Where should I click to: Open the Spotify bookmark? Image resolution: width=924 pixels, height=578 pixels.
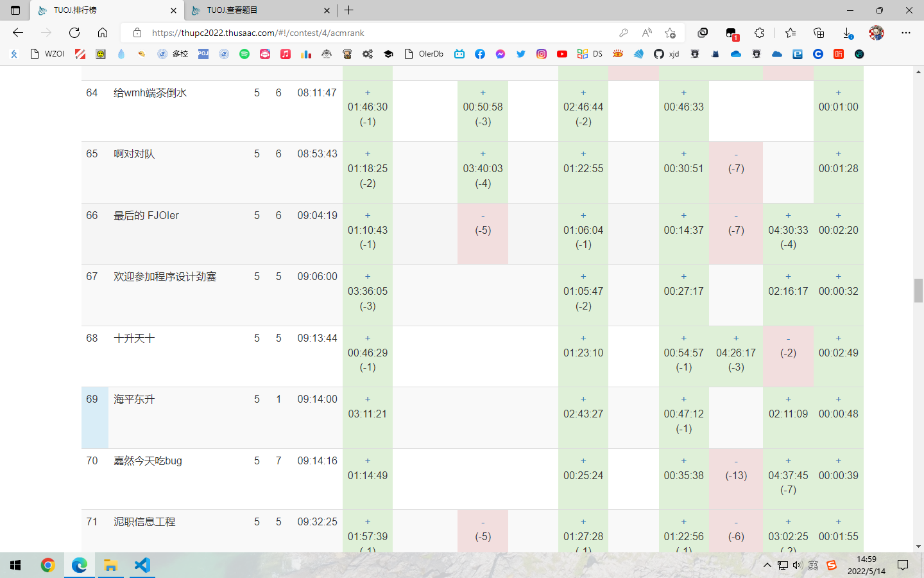pos(244,54)
